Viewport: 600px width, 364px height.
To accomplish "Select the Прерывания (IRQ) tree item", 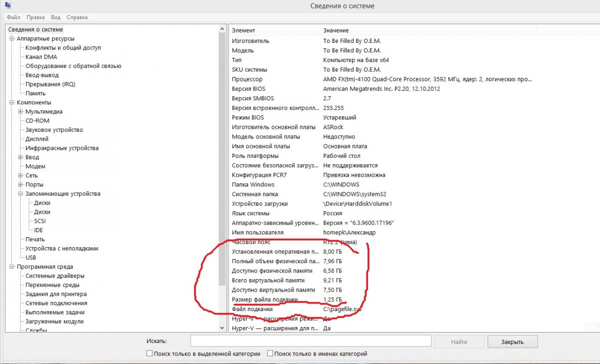I will click(50, 84).
